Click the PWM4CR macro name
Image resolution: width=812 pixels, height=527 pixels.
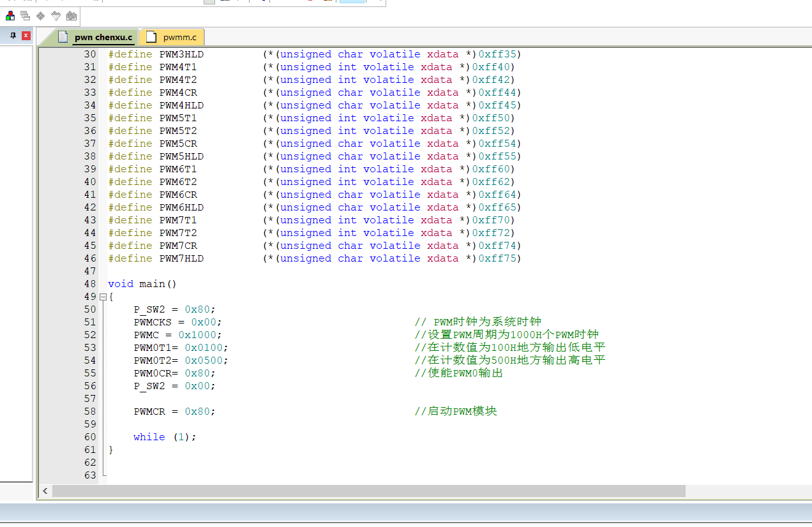(x=178, y=93)
